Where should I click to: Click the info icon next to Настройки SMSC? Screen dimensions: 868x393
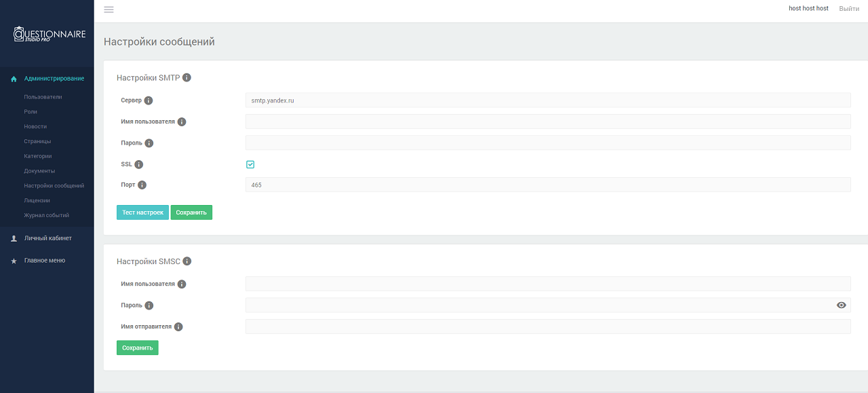coord(187,261)
